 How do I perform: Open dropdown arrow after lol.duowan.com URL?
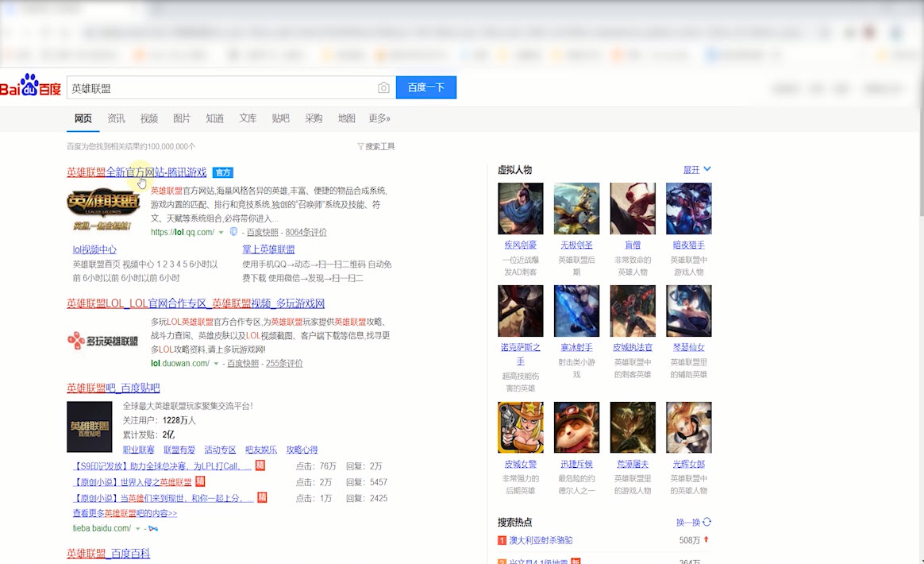(216, 363)
